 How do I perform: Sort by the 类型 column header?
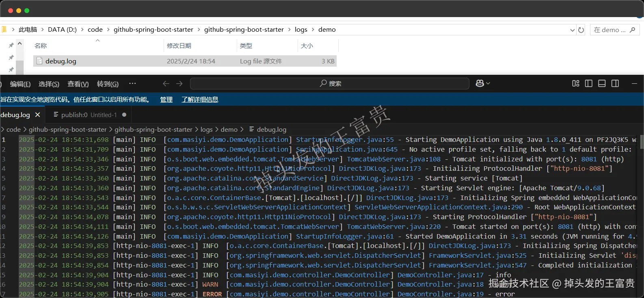tap(246, 46)
